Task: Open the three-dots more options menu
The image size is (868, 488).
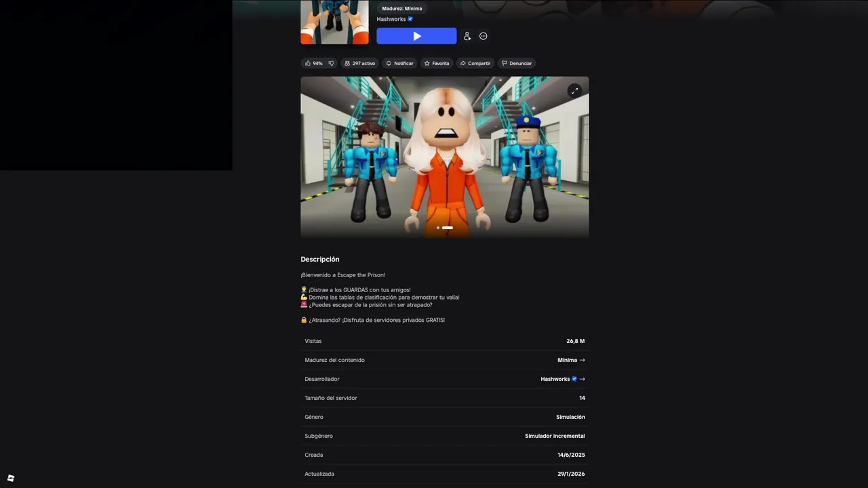Action: (484, 36)
